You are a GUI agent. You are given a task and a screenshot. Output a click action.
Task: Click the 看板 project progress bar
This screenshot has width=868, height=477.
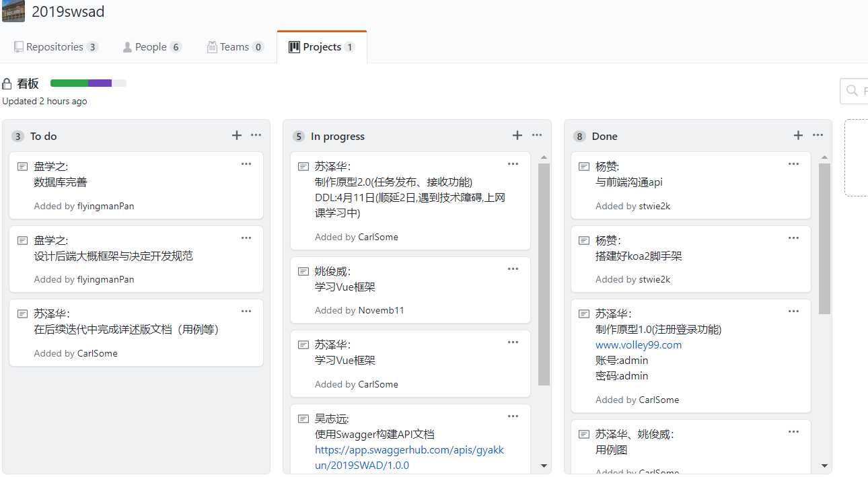[x=88, y=83]
